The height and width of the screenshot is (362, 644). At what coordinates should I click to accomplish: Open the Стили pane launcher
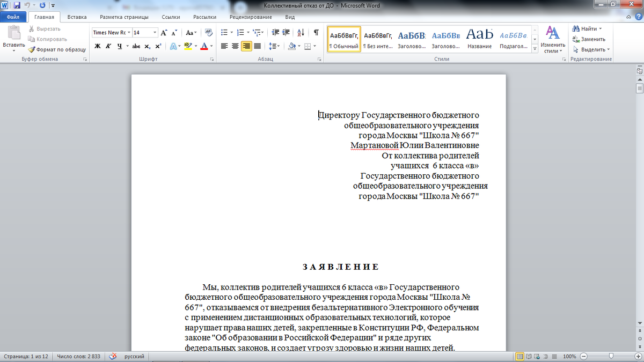564,60
